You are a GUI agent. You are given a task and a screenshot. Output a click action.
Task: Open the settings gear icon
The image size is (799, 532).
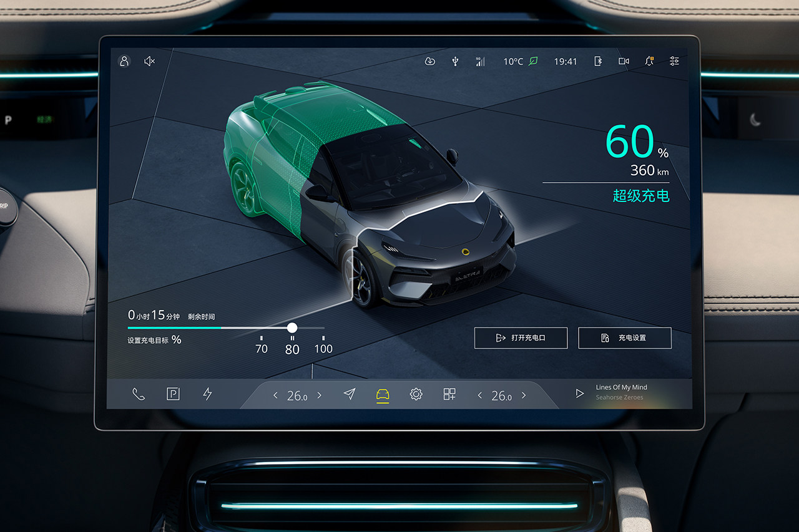coord(416,394)
